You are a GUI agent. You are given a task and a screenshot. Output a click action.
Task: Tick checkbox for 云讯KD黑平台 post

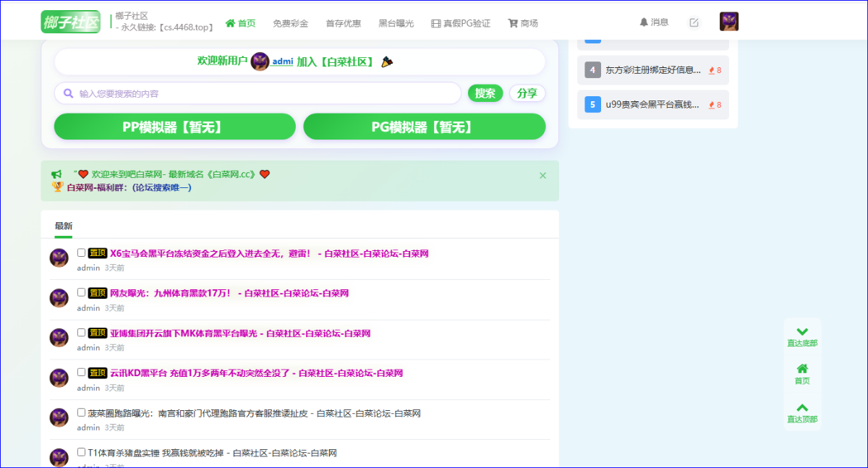[x=82, y=372]
